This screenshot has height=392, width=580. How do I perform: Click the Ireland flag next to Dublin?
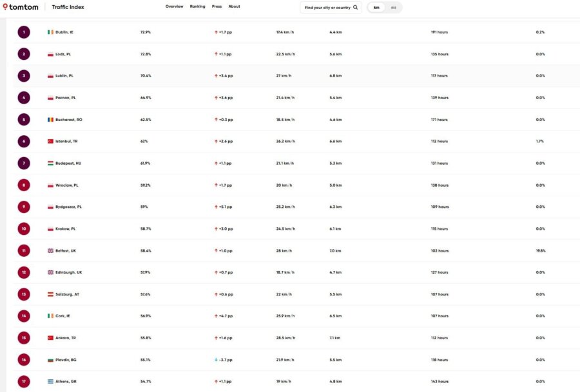coord(50,32)
